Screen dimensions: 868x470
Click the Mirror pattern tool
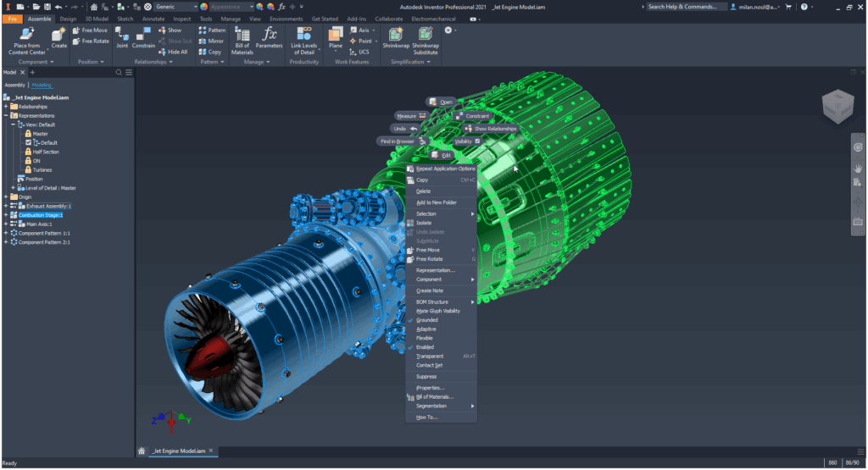click(x=212, y=41)
